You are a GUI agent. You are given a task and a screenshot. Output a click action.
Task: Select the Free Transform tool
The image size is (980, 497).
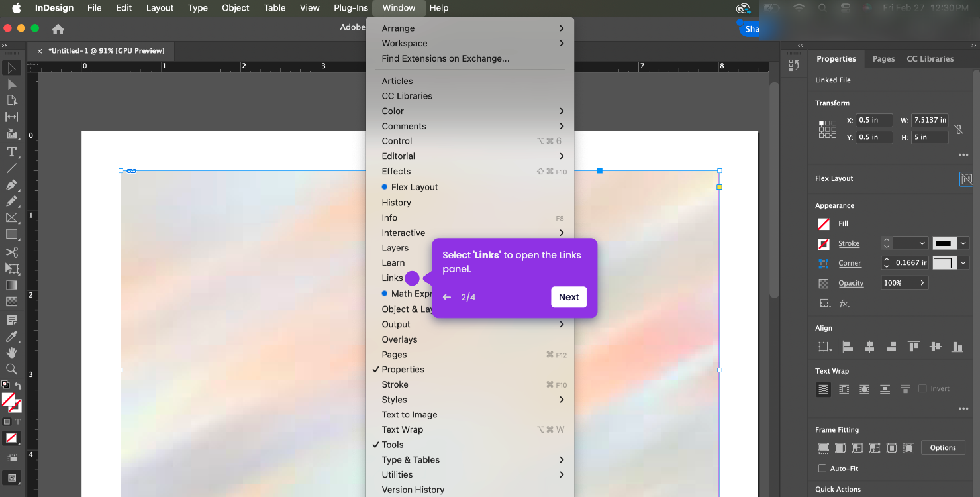click(x=11, y=268)
